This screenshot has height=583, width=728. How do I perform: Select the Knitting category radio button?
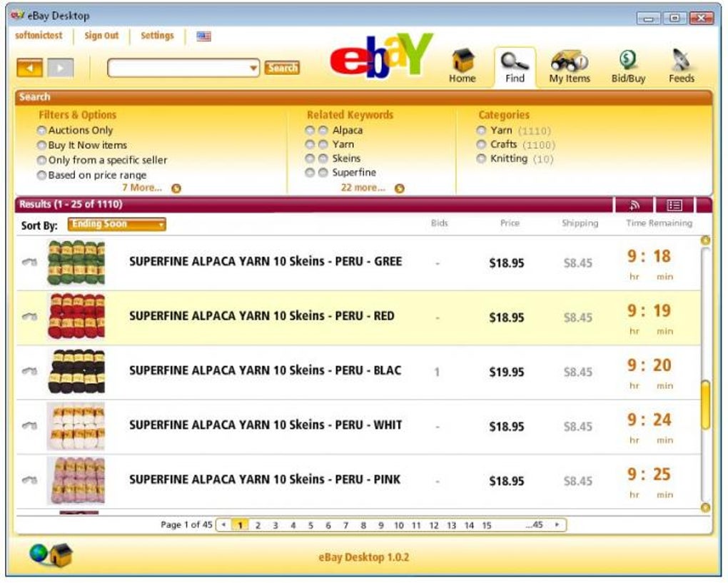(482, 158)
